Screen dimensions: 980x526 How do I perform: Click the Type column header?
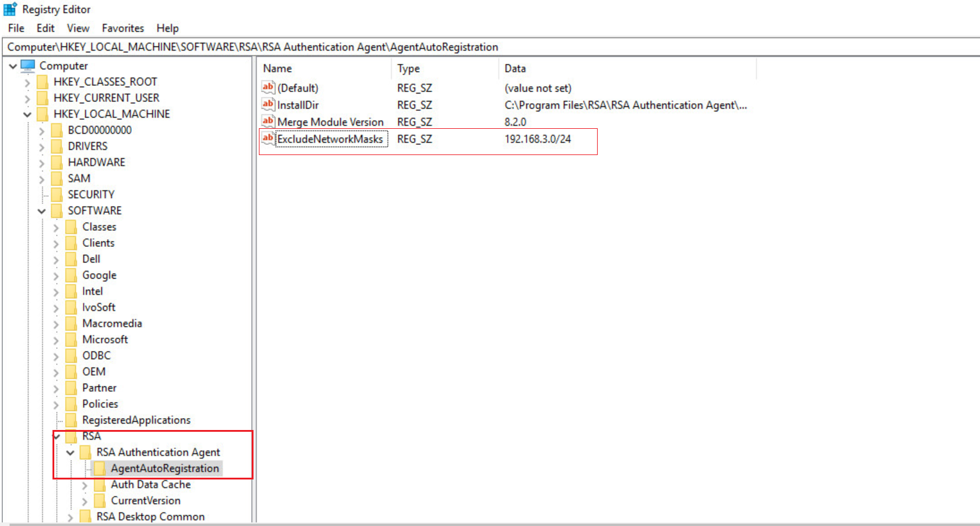(409, 69)
